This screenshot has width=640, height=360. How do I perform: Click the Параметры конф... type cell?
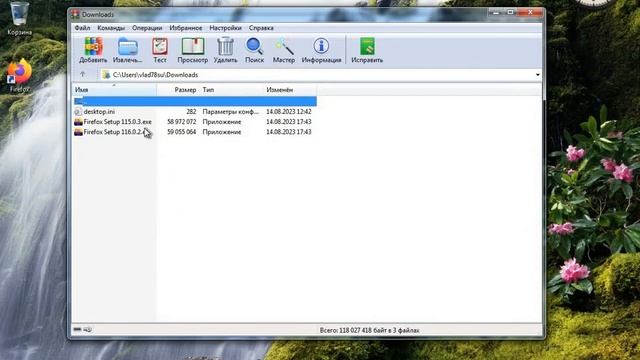[231, 111]
